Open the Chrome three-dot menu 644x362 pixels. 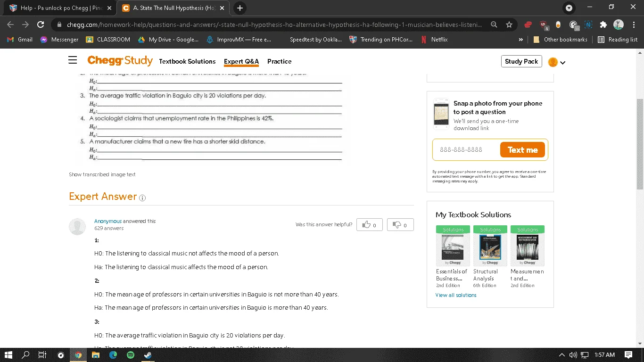tap(633, 25)
